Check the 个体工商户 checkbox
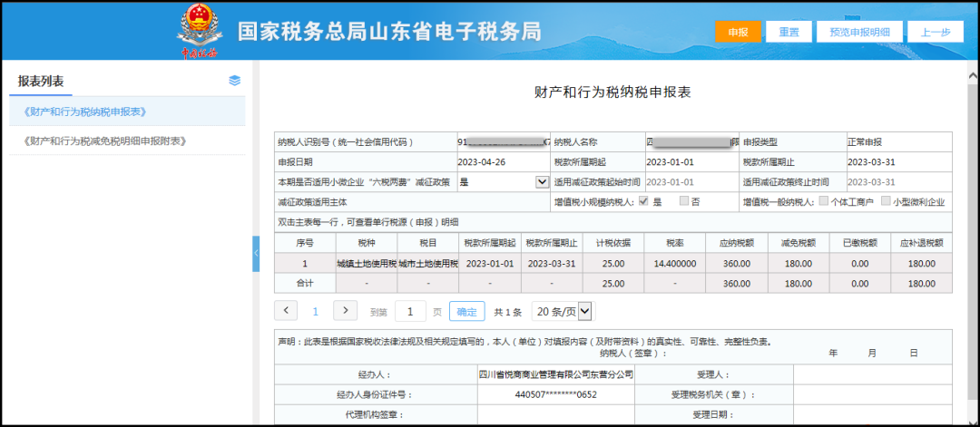Image resolution: width=980 pixels, height=427 pixels. (x=824, y=201)
